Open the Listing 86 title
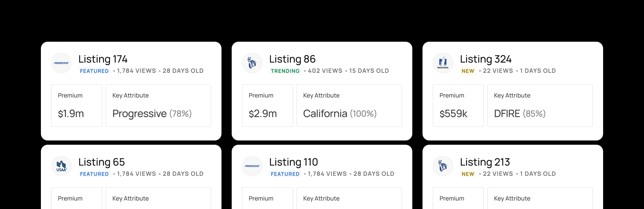The image size is (644, 209). (x=292, y=59)
